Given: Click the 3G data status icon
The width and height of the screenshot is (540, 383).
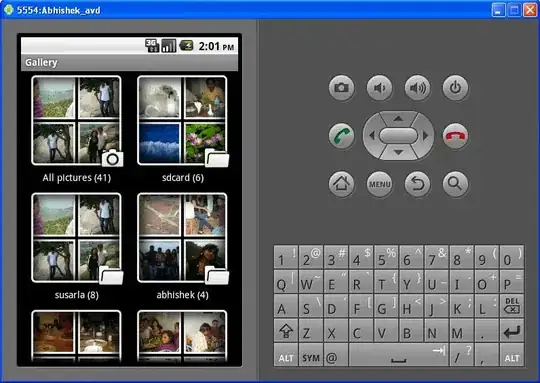Looking at the screenshot, I should click(x=152, y=45).
